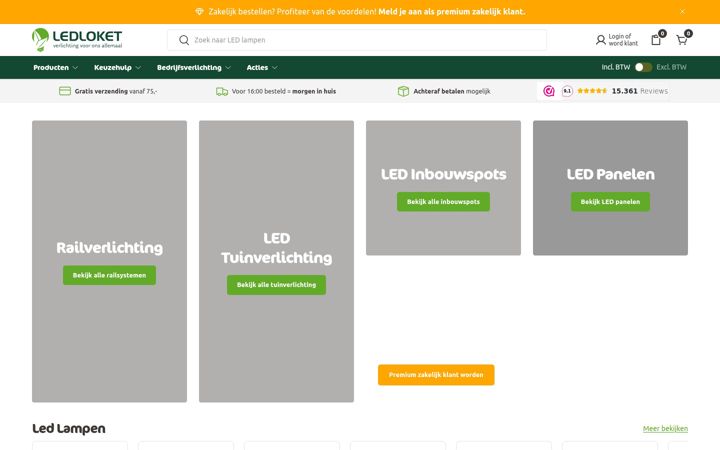Open 'Meer bekijken' link
The image size is (720, 450).
pos(665,428)
